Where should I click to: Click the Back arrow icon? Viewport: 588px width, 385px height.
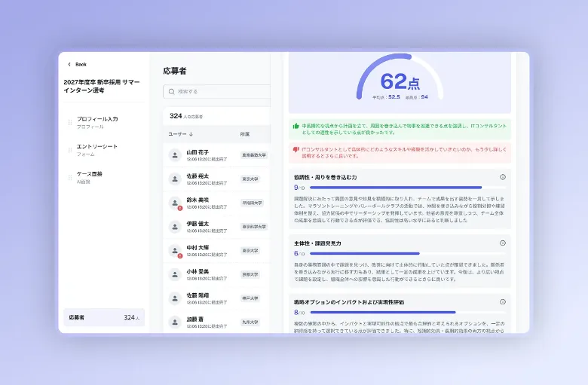[69, 65]
